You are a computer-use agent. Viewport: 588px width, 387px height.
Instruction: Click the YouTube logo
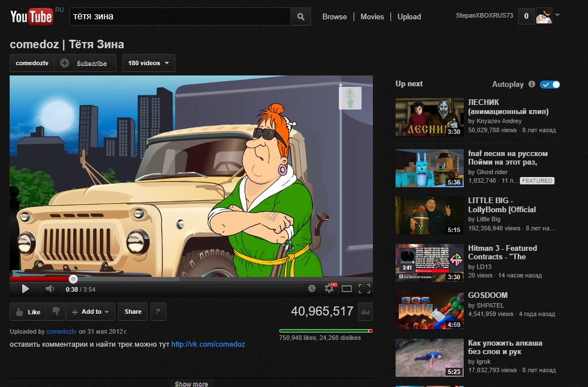(x=32, y=16)
